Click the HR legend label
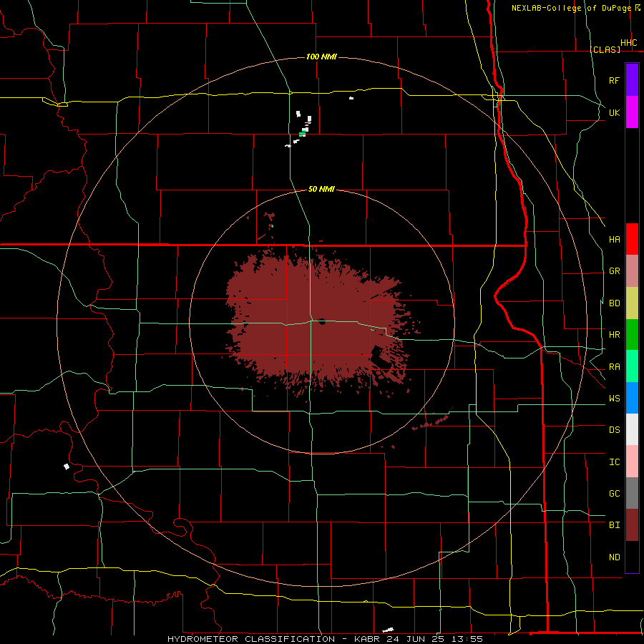 (614, 335)
